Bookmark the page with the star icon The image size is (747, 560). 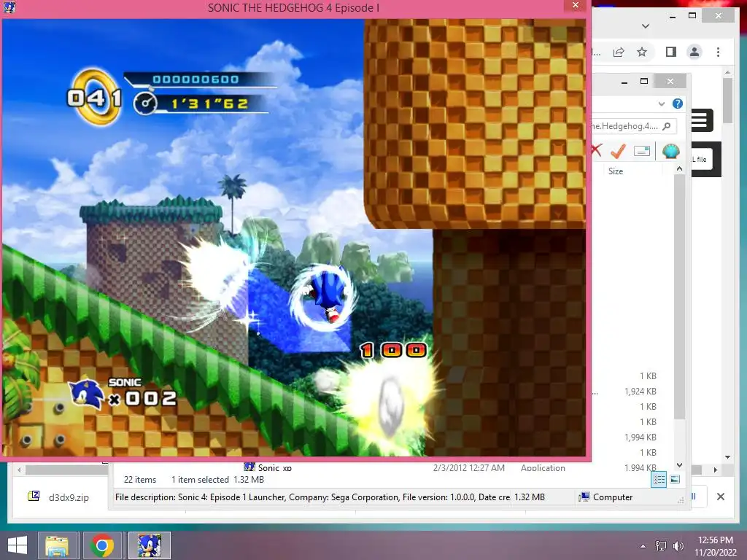click(642, 52)
